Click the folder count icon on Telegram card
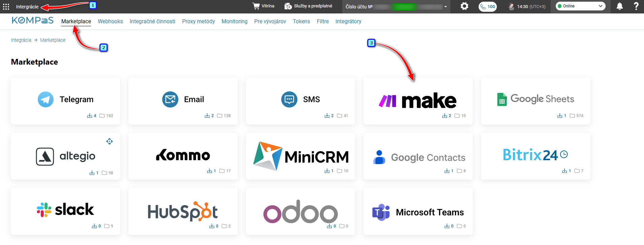 click(102, 115)
